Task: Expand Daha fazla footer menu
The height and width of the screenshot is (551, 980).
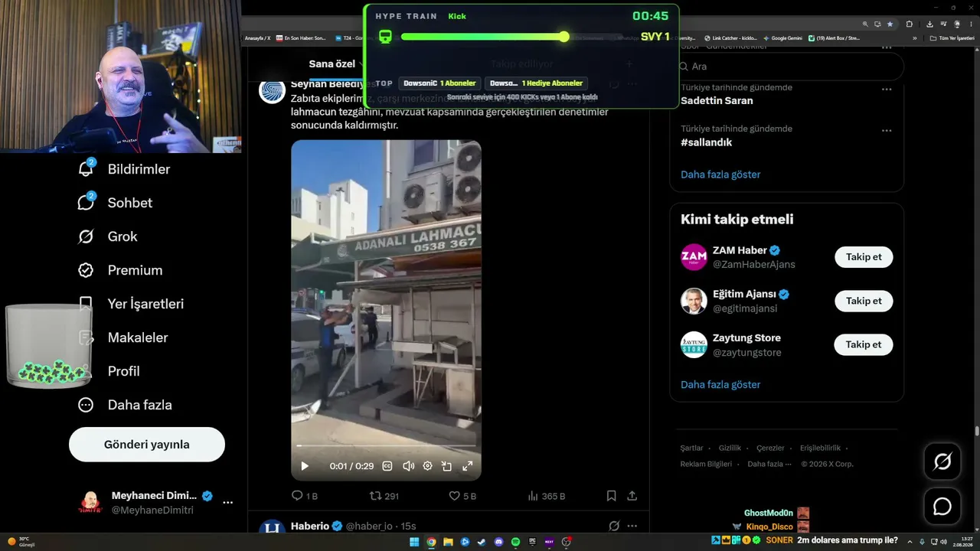Action: pos(769,464)
